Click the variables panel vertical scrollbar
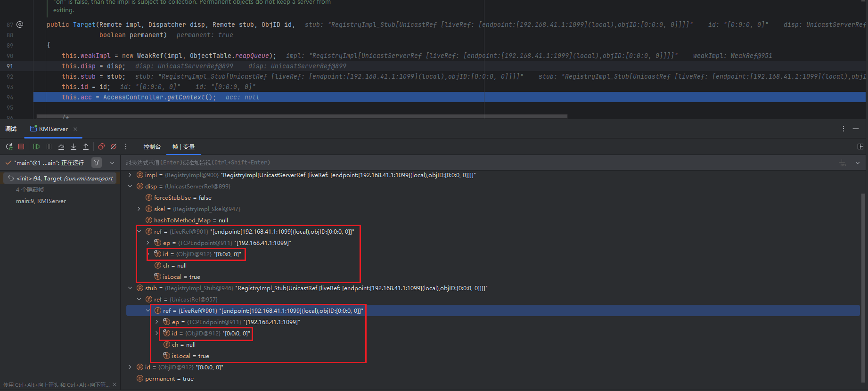Image resolution: width=868 pixels, height=391 pixels. pos(863,283)
